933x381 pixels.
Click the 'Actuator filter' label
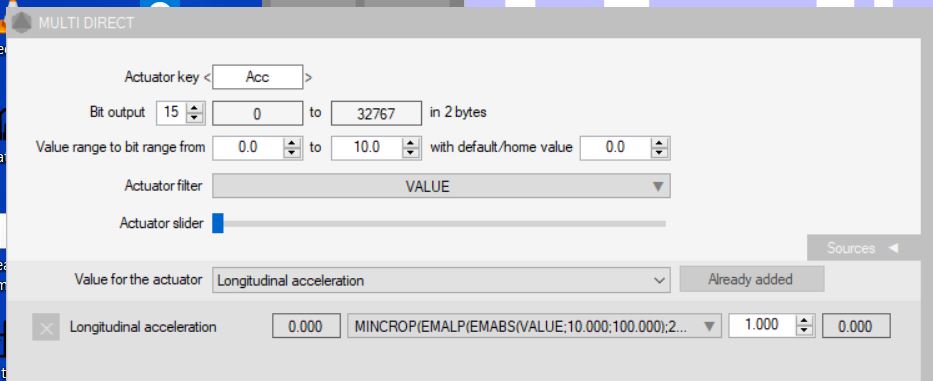click(x=163, y=186)
